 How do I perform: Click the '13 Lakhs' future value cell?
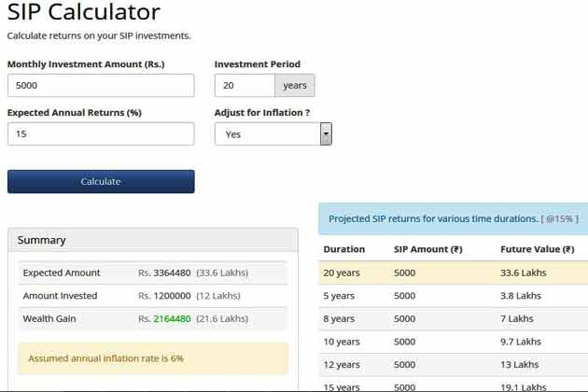(519, 365)
